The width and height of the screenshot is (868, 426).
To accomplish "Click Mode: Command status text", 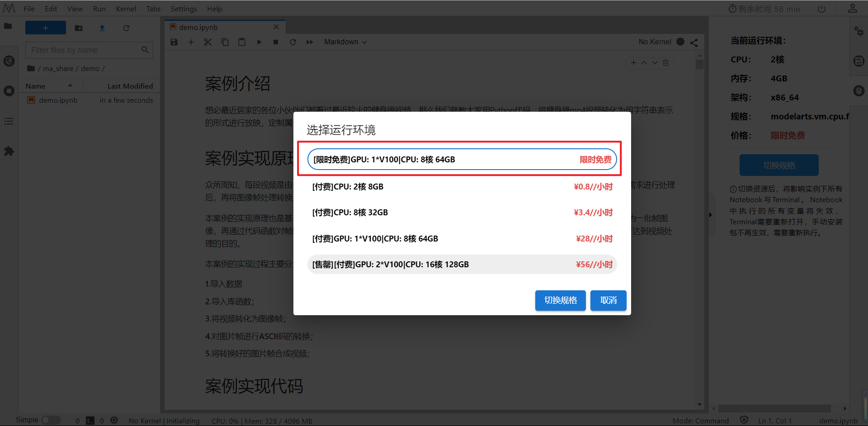I will pos(701,421).
